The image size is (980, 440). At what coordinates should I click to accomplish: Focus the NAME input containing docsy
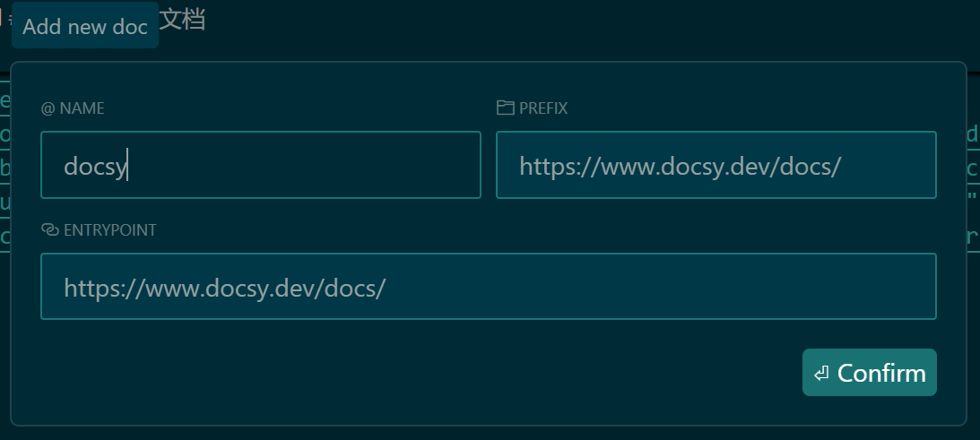click(261, 165)
